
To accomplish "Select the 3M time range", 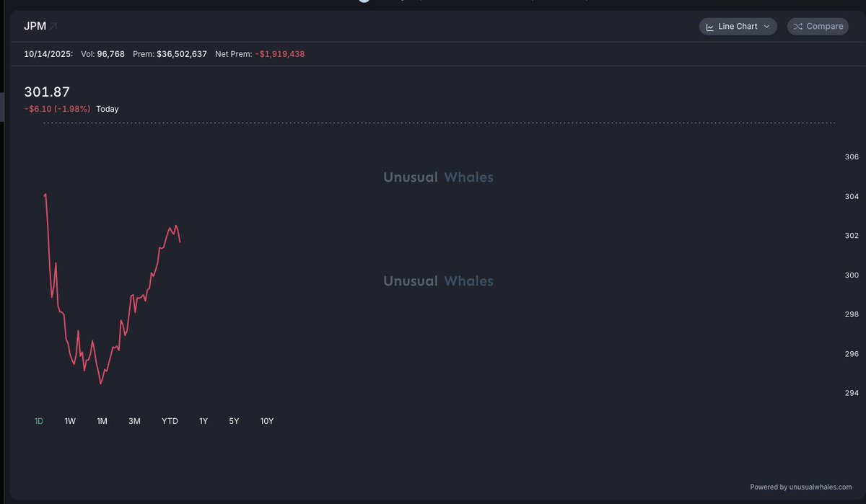I will click(x=134, y=421).
